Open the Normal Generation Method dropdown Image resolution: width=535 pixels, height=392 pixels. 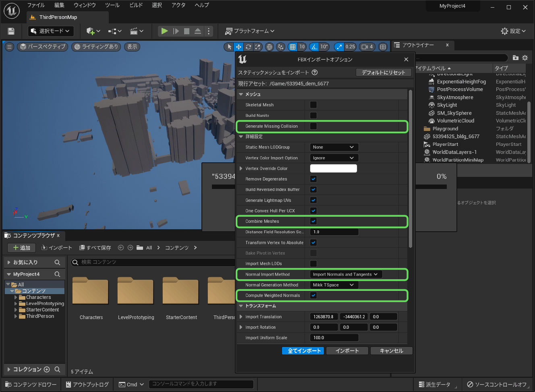pyautogui.click(x=334, y=285)
